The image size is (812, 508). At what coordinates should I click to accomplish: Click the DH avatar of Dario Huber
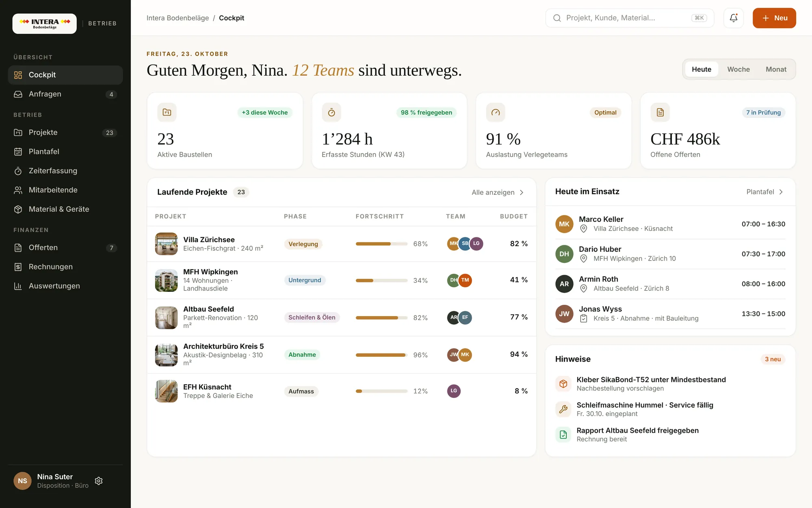click(564, 254)
